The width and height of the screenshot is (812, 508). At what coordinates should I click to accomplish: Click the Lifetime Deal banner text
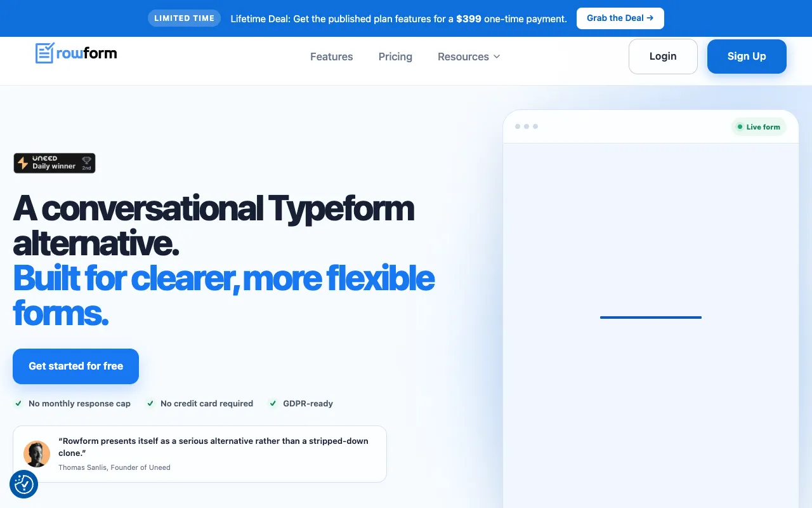(x=398, y=19)
